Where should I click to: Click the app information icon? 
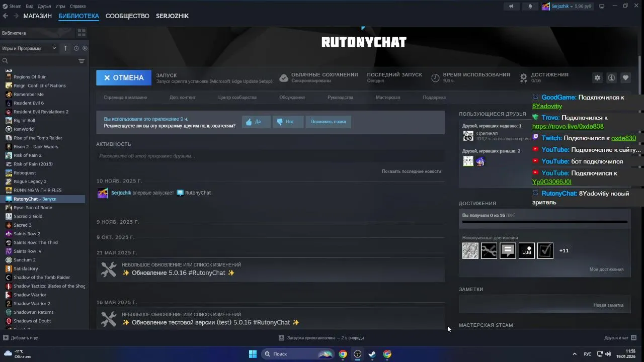(x=611, y=77)
